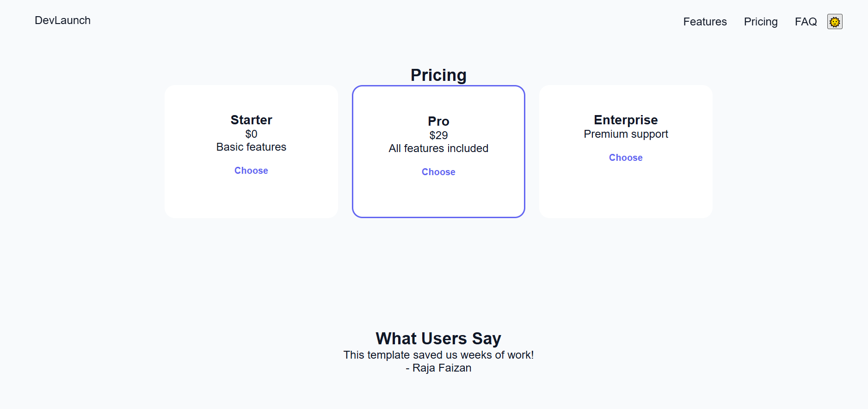Screen dimensions: 868x409
Task: Click the Premium support description
Action: [x=626, y=134]
